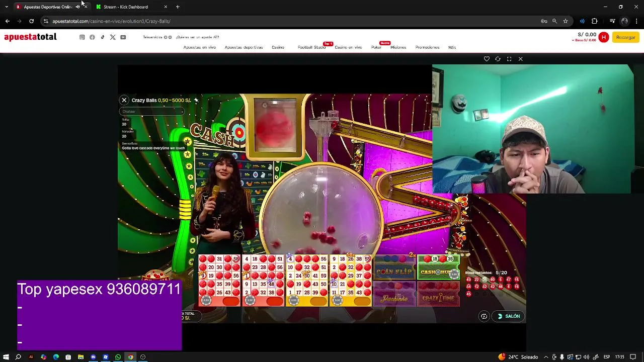The width and height of the screenshot is (644, 362).
Task: Open the browser extensions puzzle icon
Action: pos(595,21)
